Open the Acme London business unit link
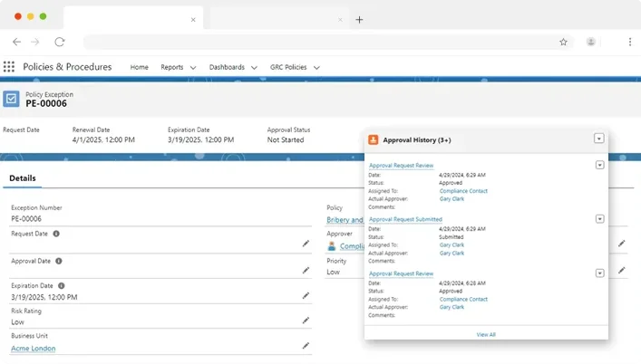This screenshot has height=364, width=641. 34,348
